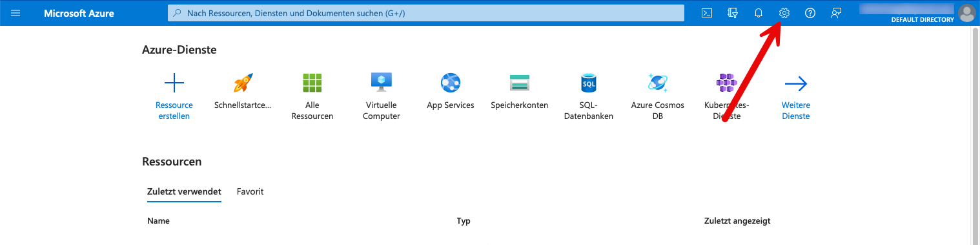Click Ressource erstellen plus icon

[174, 83]
